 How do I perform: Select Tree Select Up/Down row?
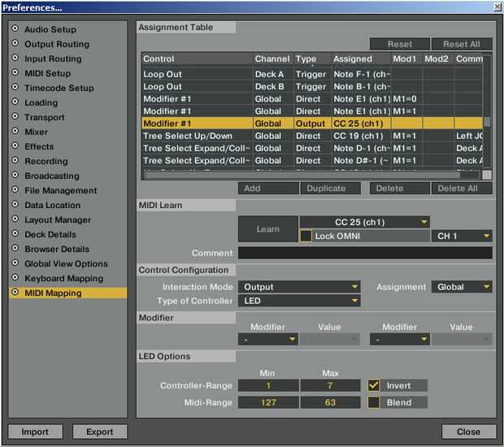312,136
